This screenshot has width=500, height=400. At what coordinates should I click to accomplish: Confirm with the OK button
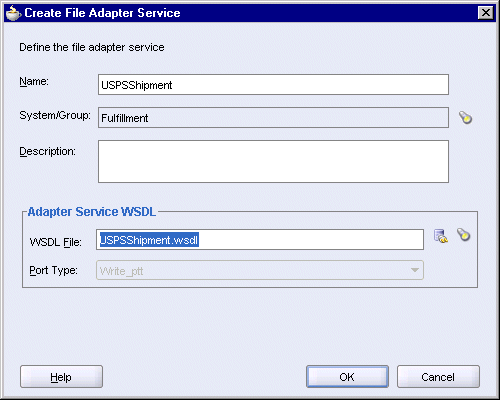pyautogui.click(x=347, y=377)
